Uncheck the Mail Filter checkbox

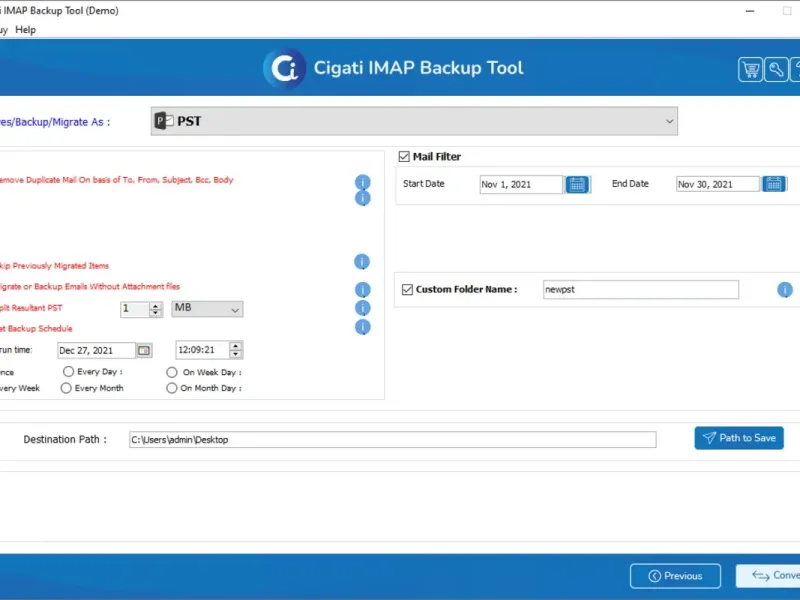click(404, 157)
